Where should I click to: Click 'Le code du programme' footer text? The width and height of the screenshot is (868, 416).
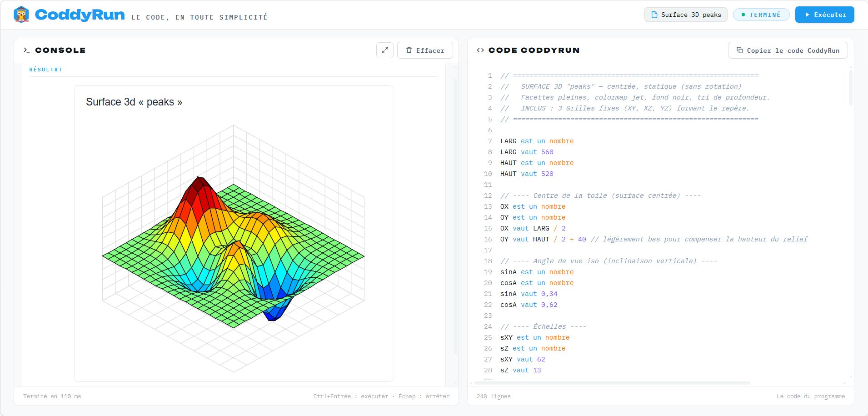coord(811,396)
